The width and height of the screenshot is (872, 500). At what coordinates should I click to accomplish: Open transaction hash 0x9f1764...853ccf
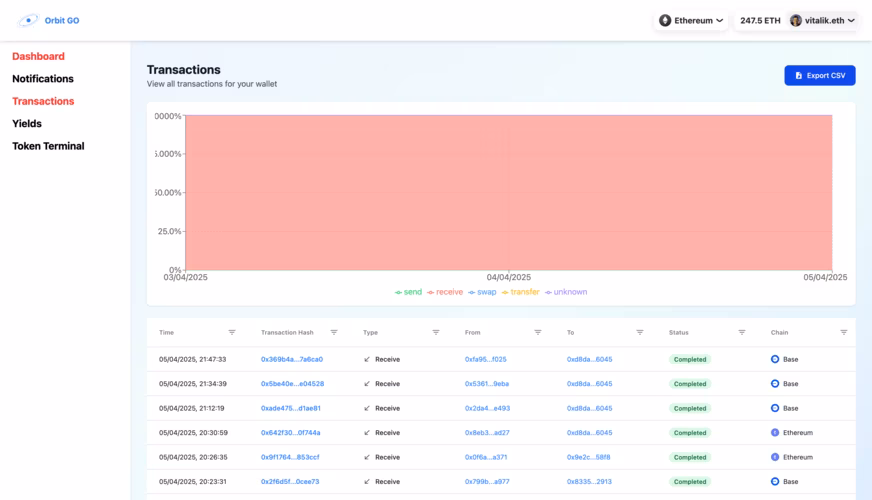(290, 457)
